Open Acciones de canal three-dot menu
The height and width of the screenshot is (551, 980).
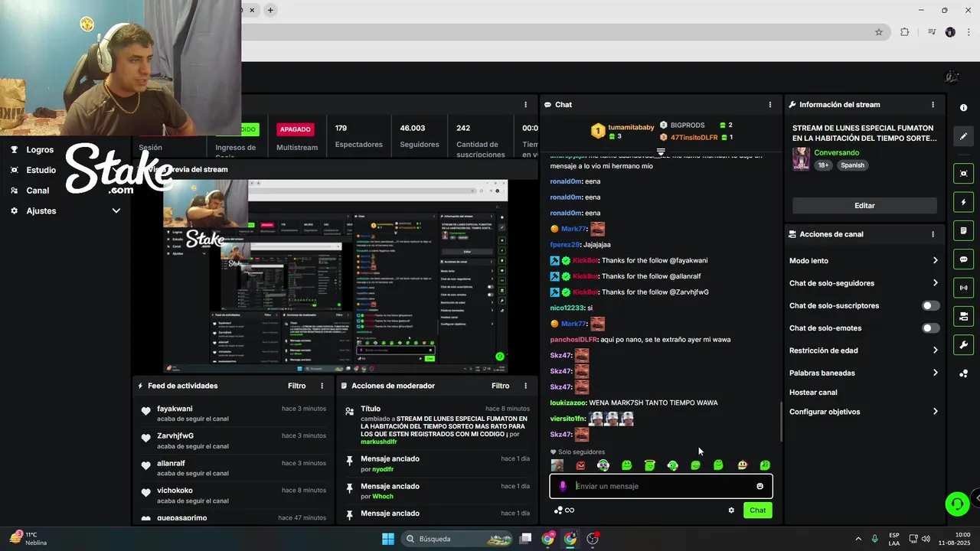click(x=933, y=234)
